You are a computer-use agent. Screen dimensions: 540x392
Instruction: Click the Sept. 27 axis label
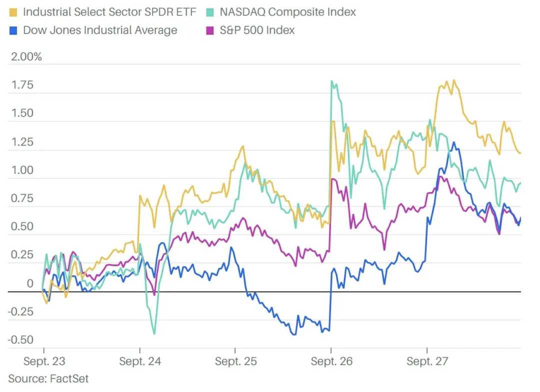[x=427, y=361]
